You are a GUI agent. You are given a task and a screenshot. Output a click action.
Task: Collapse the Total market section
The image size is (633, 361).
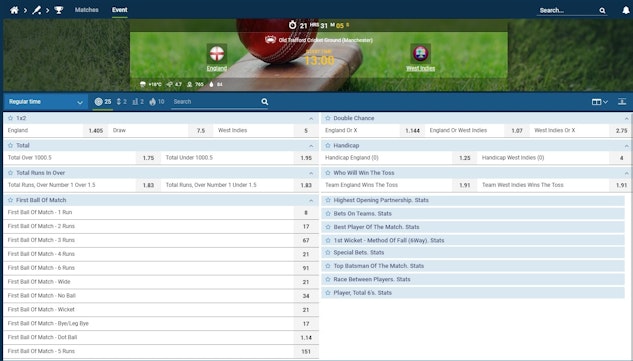311,146
